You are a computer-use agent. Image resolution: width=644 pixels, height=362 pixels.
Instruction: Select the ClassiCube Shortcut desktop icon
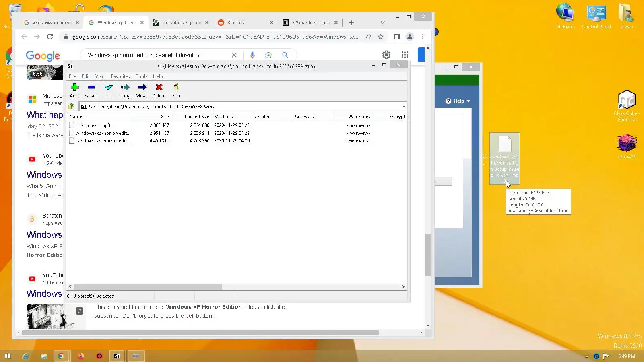[x=627, y=105]
